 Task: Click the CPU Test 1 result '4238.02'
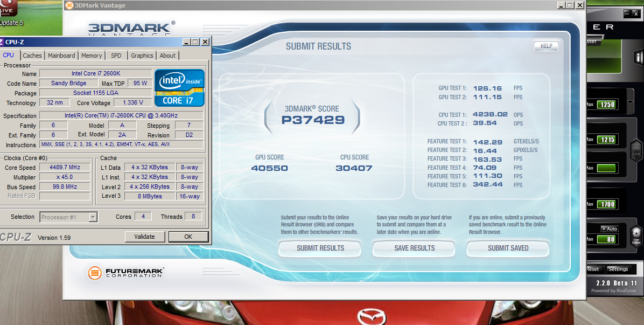coord(491,115)
